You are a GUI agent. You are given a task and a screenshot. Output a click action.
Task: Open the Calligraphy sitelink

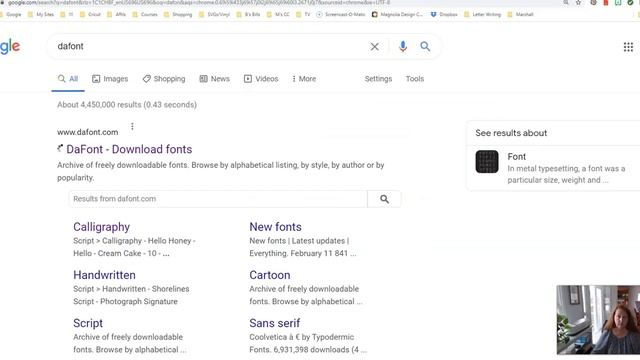[x=102, y=227]
